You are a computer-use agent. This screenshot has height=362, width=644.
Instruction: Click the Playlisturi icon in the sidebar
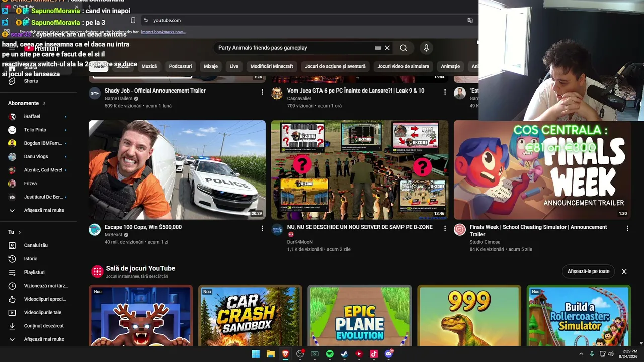tap(12, 272)
